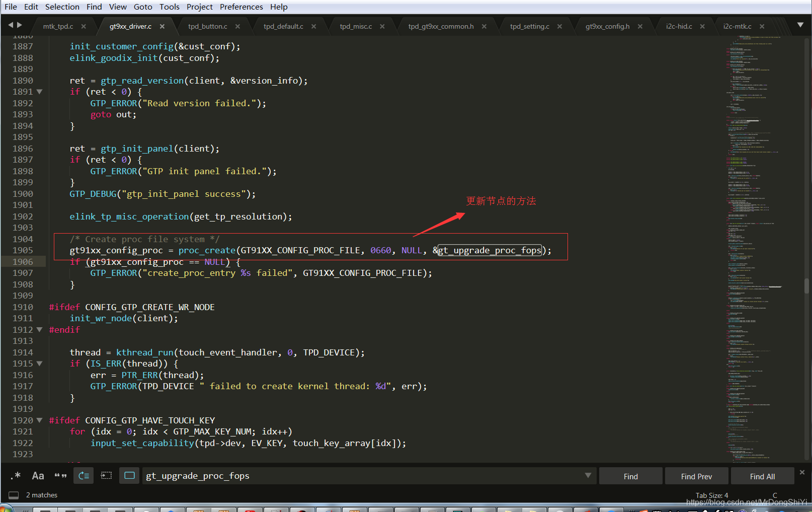Change Tab Size: 4 setting
The width and height of the screenshot is (812, 512).
pyautogui.click(x=711, y=495)
